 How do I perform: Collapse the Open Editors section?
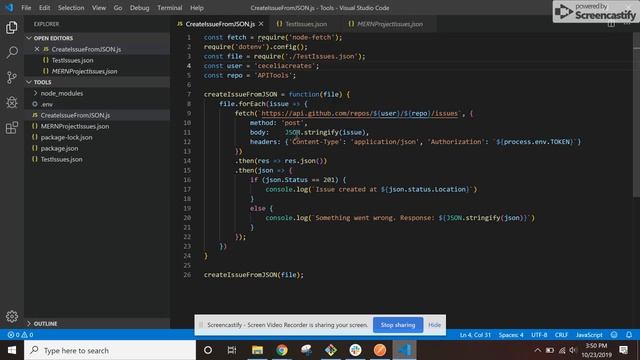(97, 38)
